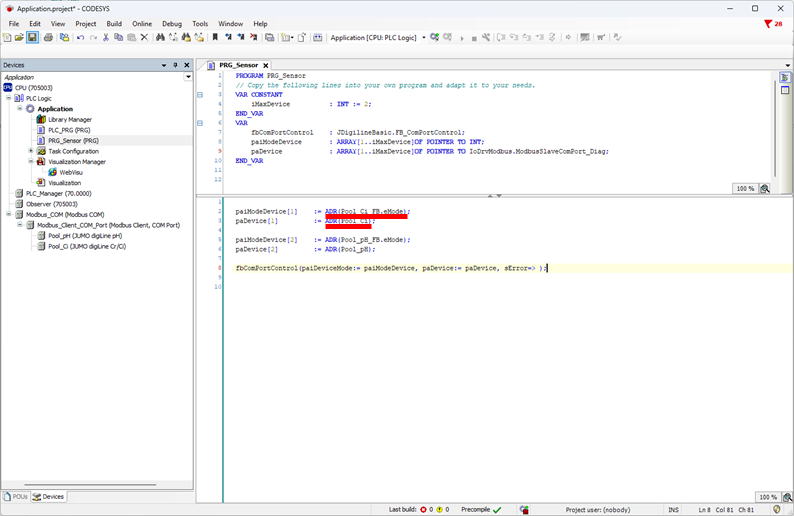This screenshot has height=516, width=794.
Task: Pin the Devices panel with the pushpin icon
Action: click(x=175, y=65)
